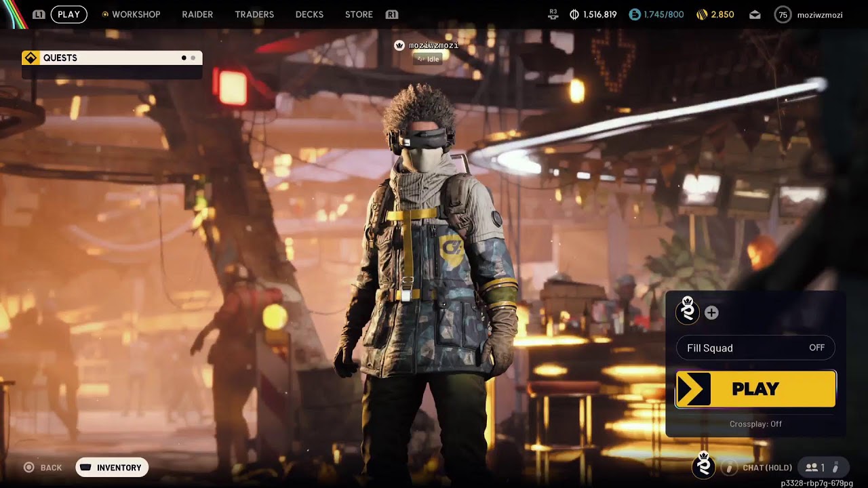Click the R3 stick icon in top bar
The image size is (868, 488).
click(553, 14)
